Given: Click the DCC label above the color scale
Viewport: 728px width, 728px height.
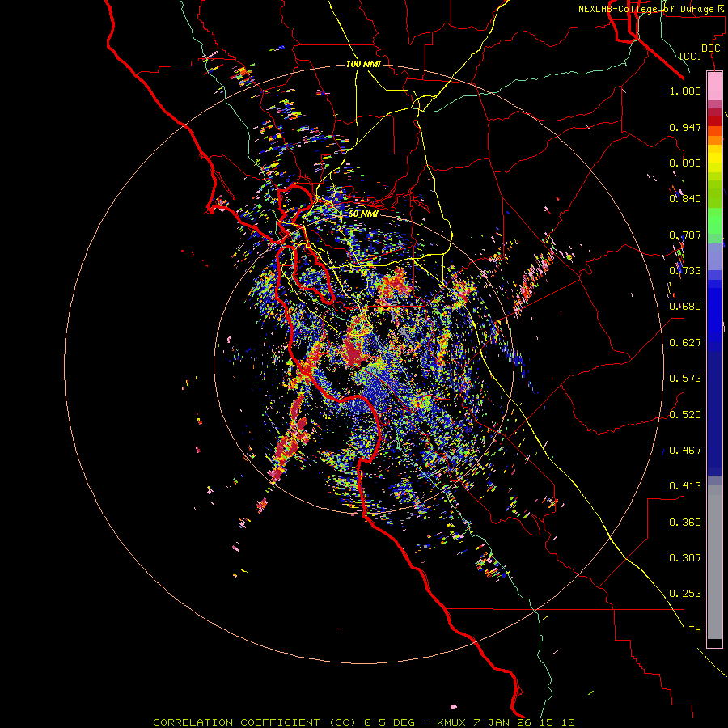Looking at the screenshot, I should click(711, 48).
